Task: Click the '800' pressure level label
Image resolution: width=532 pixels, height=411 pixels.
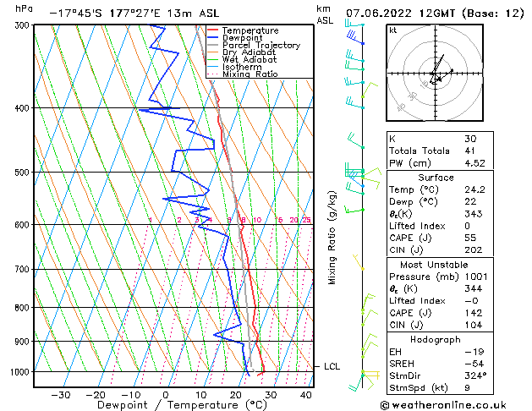Action: (x=24, y=308)
